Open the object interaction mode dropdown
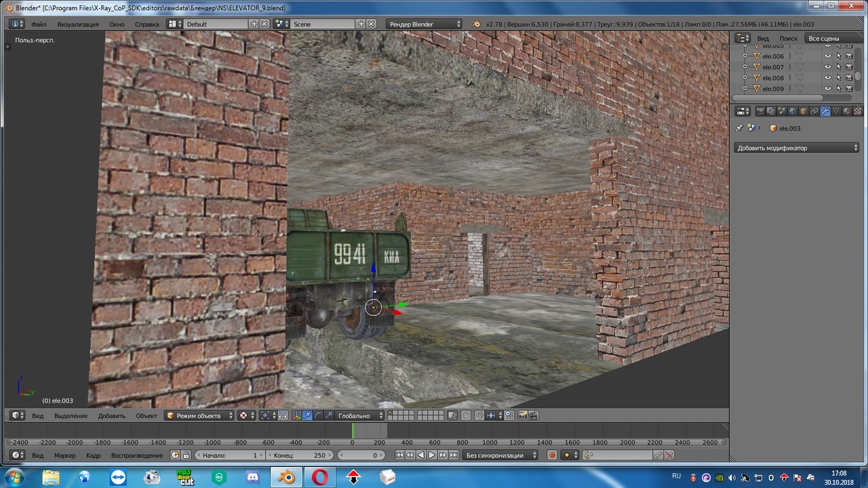This screenshot has width=868, height=488. [x=200, y=415]
